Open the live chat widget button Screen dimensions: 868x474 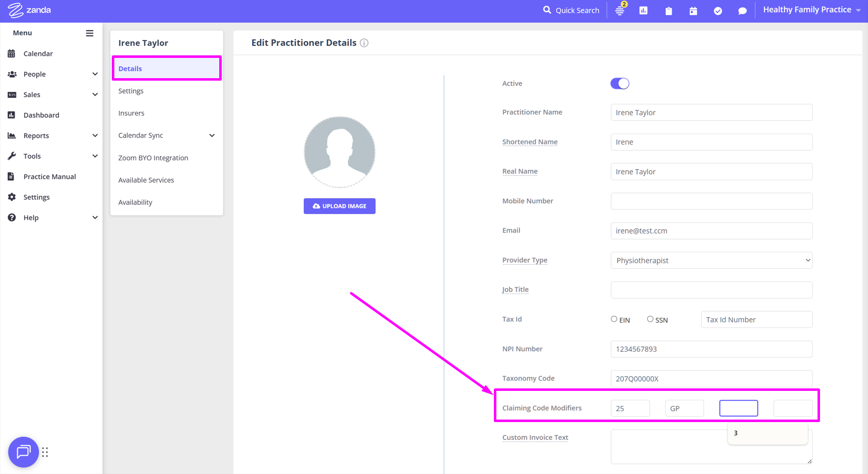tap(23, 452)
